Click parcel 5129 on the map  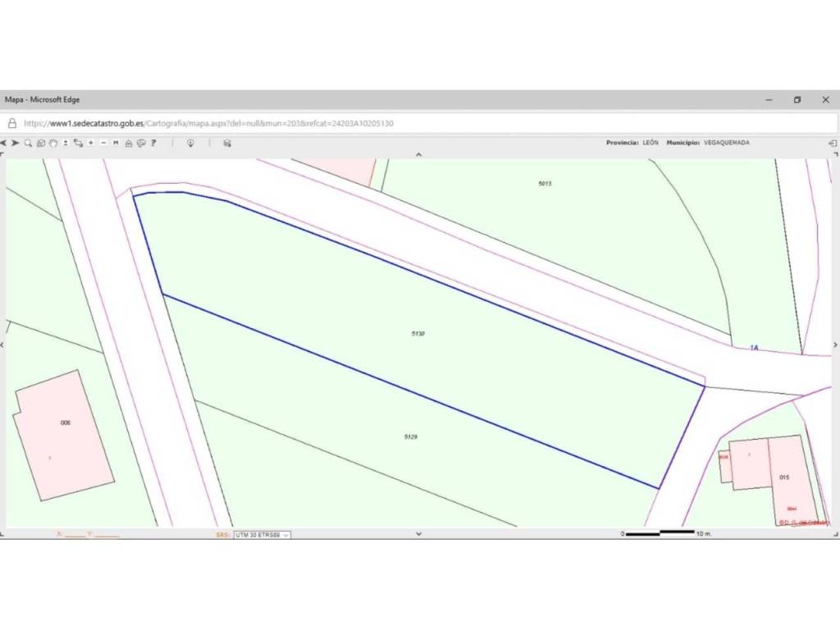pyautogui.click(x=411, y=437)
